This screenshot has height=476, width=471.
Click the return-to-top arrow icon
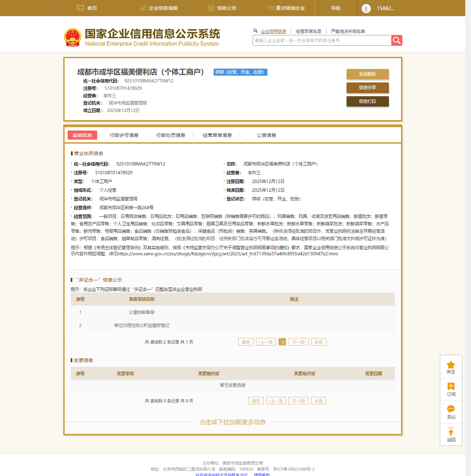click(x=451, y=432)
